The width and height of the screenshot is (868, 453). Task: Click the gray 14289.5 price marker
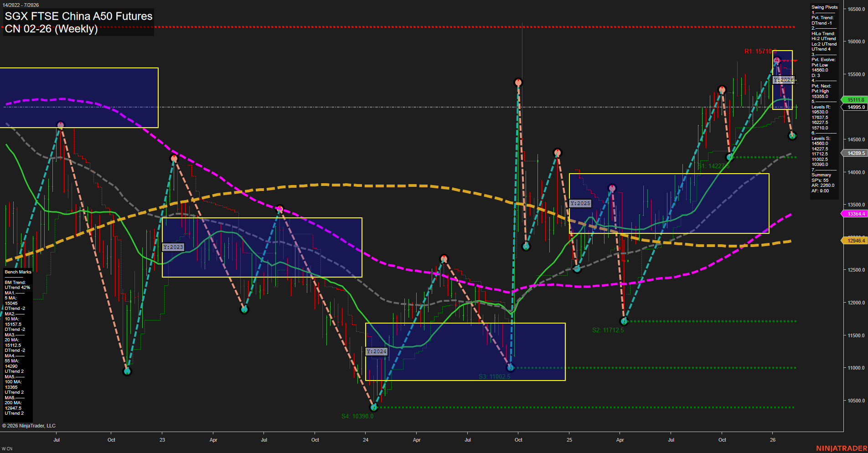click(856, 154)
